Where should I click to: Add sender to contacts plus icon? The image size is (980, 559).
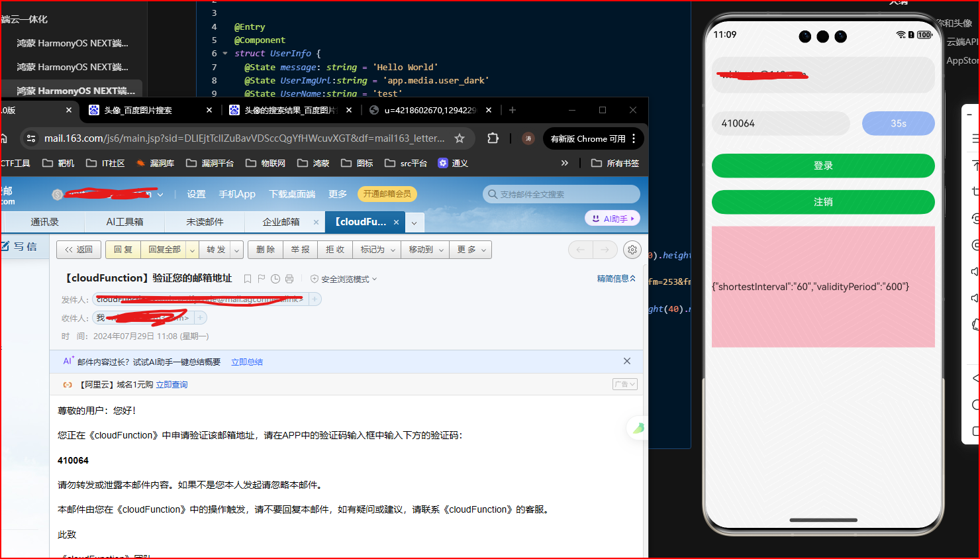pos(315,299)
